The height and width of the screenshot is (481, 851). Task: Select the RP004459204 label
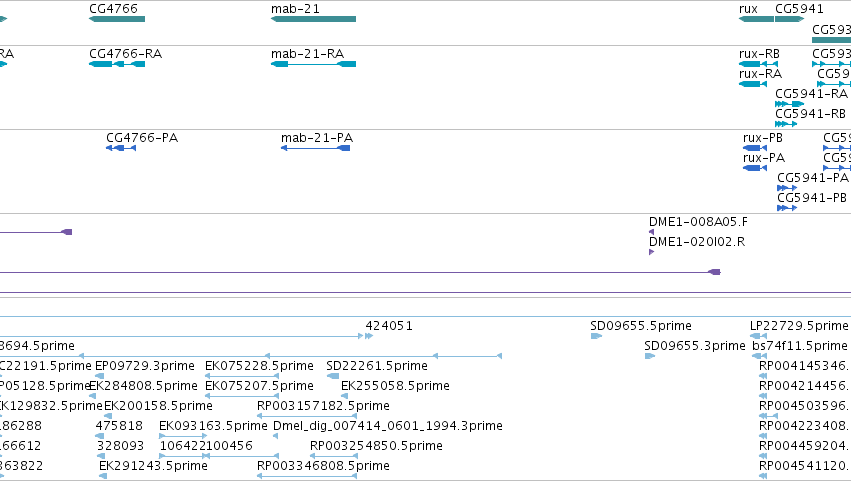pos(803,446)
